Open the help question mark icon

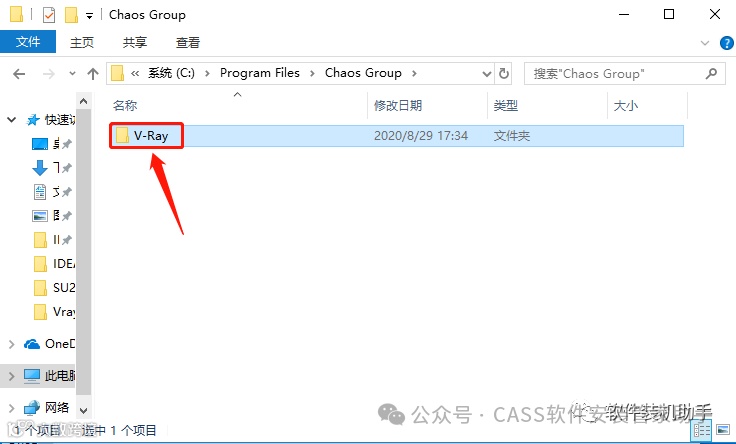[x=726, y=43]
